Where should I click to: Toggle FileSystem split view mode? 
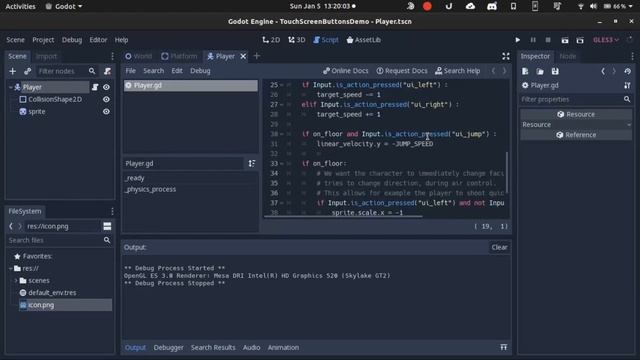point(107,226)
